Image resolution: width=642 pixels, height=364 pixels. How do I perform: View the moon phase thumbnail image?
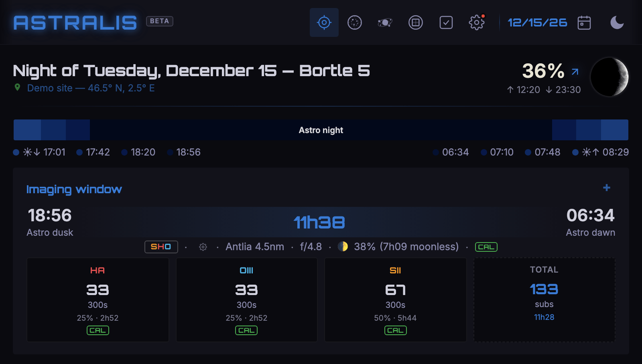pos(609,77)
